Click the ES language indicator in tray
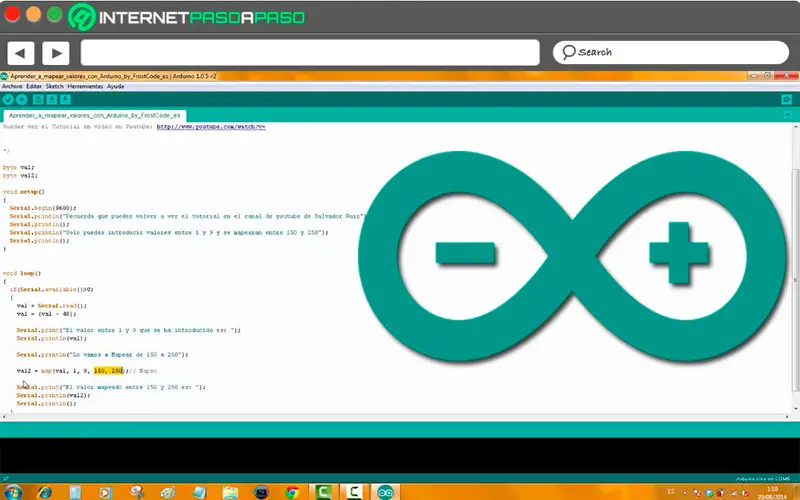Image resolution: width=800 pixels, height=500 pixels. [x=671, y=491]
